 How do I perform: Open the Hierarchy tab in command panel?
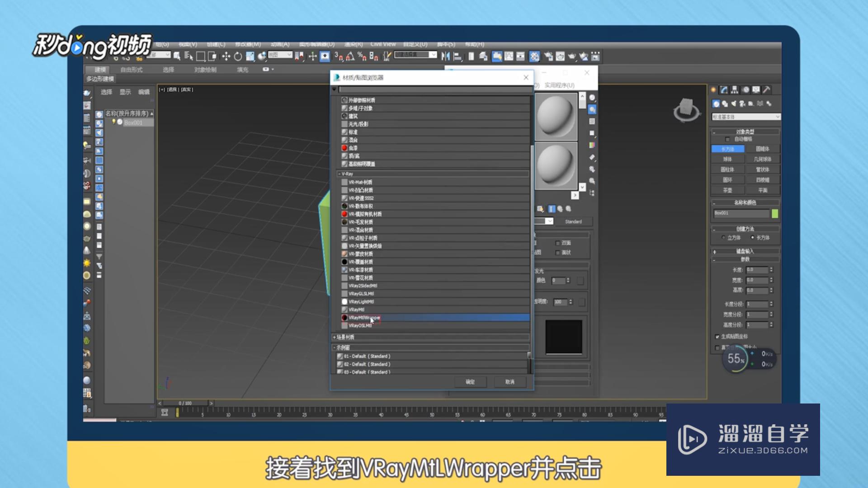(735, 89)
